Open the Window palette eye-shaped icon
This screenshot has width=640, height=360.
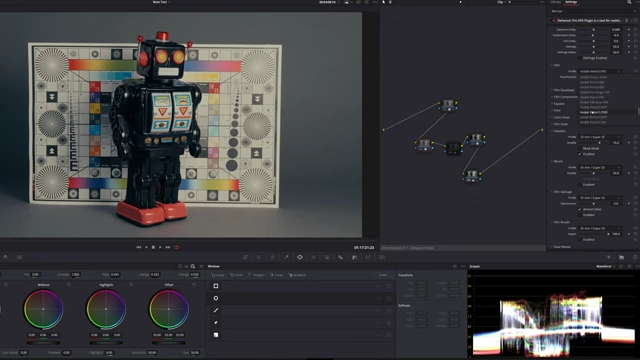300,257
